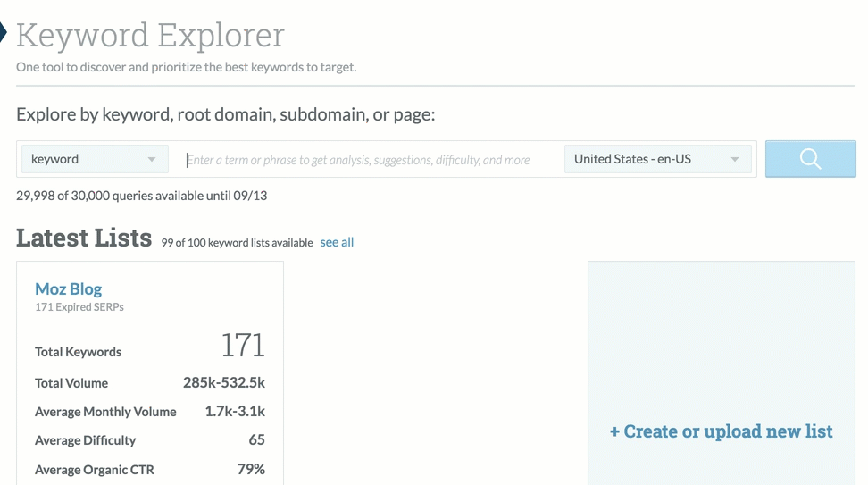Select the Total Keywords 171 value

pyautogui.click(x=243, y=346)
